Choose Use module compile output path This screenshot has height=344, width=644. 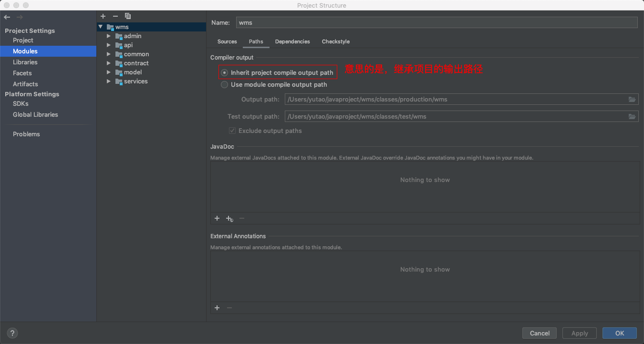(x=224, y=84)
